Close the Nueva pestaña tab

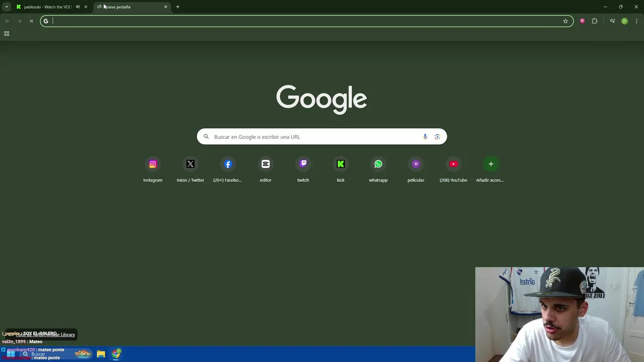(166, 7)
